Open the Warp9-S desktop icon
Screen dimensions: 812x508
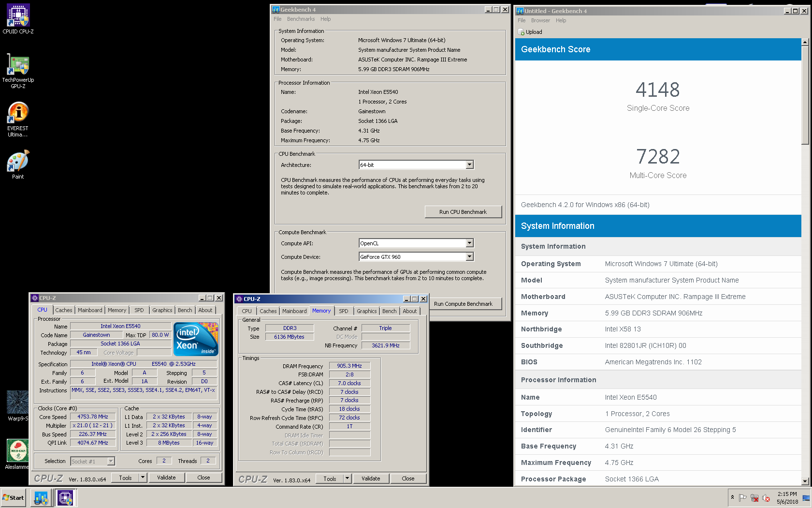tap(18, 405)
